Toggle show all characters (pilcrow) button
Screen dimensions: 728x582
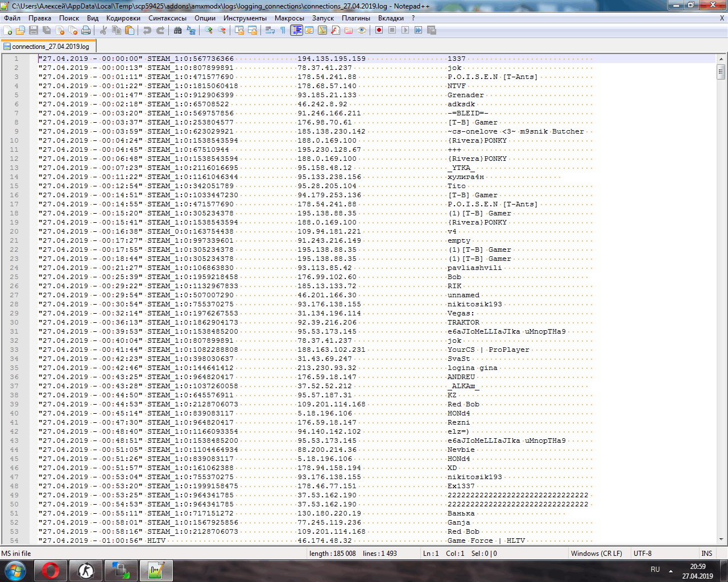[x=283, y=30]
